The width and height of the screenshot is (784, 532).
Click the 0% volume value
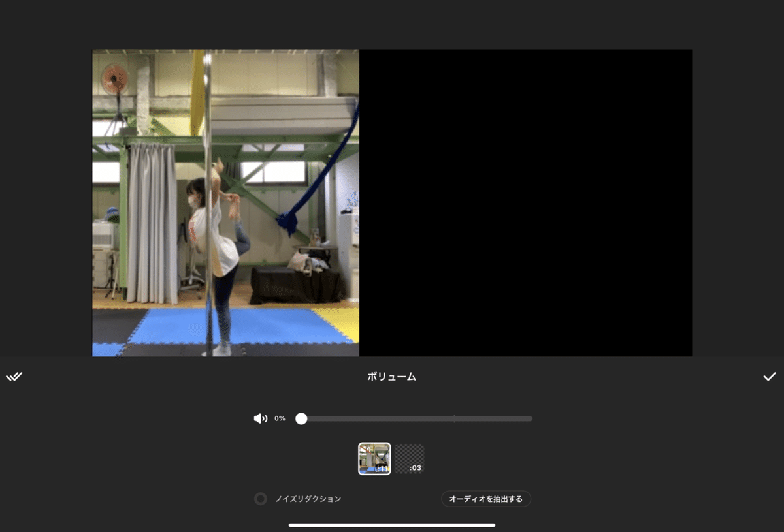coord(280,418)
